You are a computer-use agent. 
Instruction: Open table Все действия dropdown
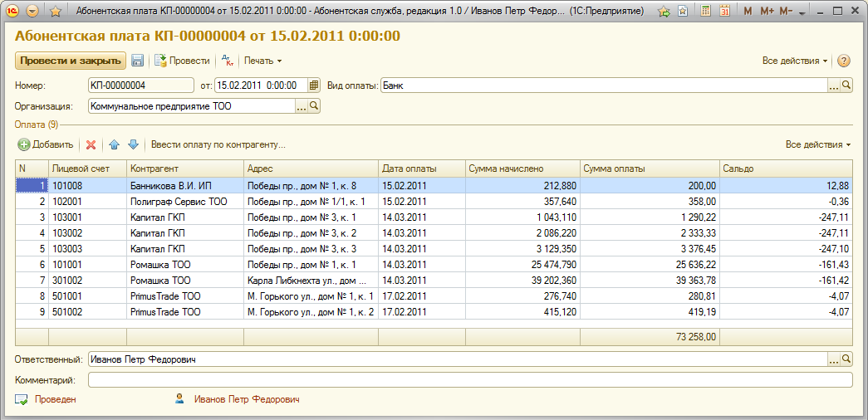(x=818, y=144)
